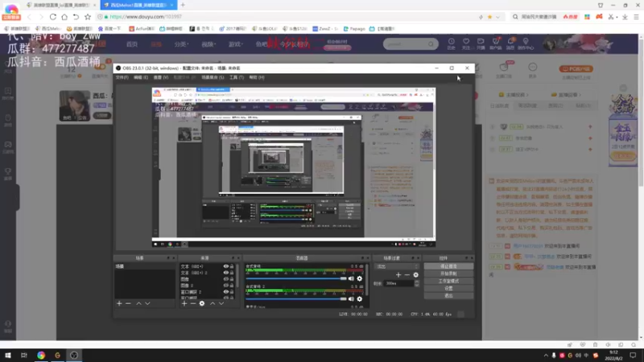Go to the browser home page
Image resolution: width=644 pixels, height=362 pixels.
pos(64,17)
